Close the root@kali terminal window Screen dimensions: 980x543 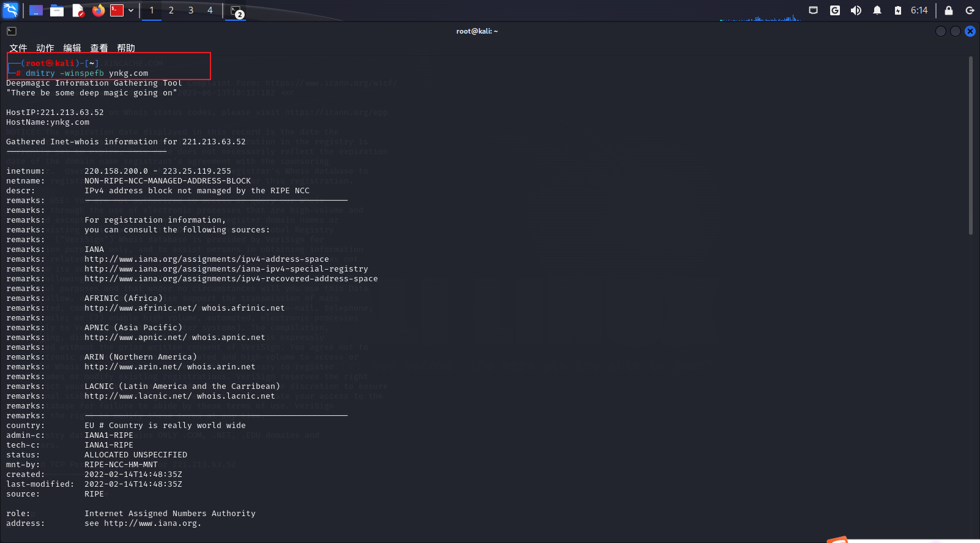(x=970, y=31)
